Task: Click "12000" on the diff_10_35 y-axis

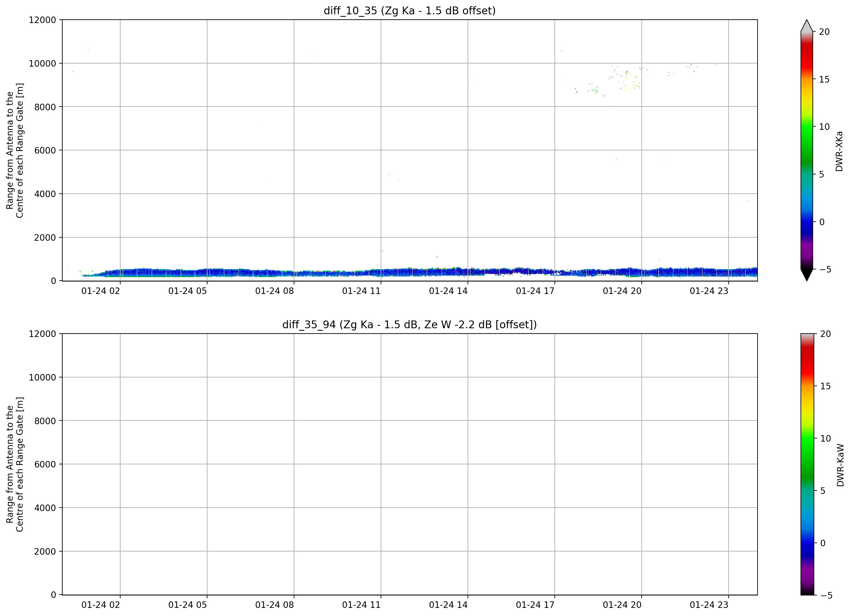Action: point(42,20)
